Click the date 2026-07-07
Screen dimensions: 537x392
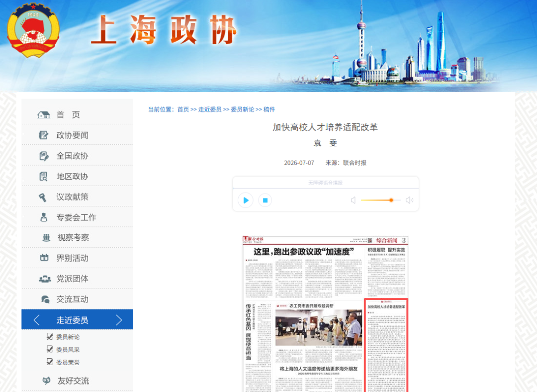click(x=299, y=163)
